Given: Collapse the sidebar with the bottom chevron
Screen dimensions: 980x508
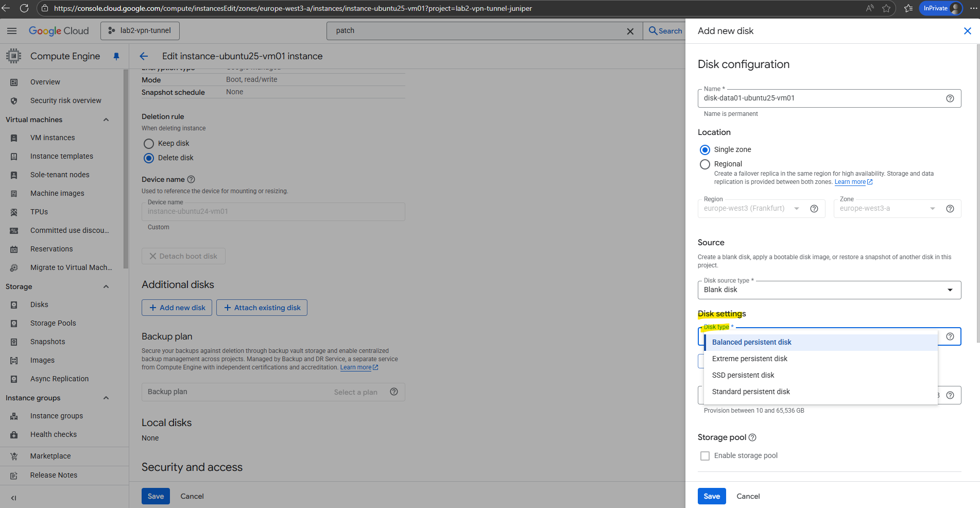Looking at the screenshot, I should tap(14, 498).
